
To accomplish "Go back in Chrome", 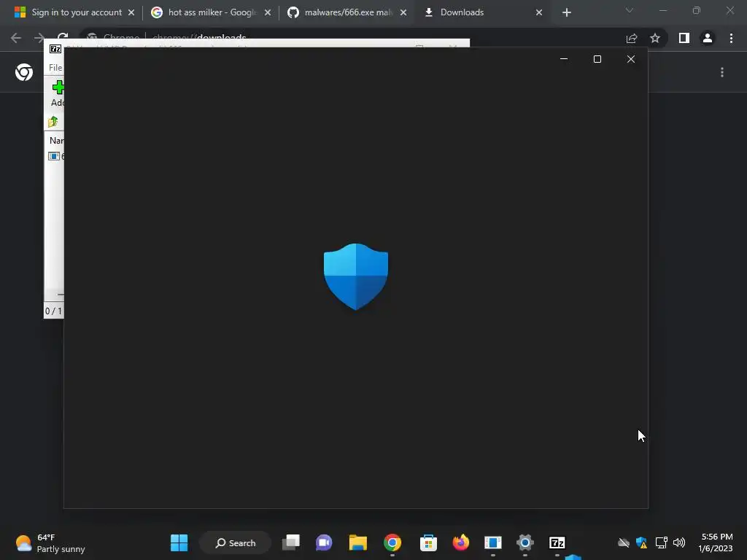I will pos(16,38).
